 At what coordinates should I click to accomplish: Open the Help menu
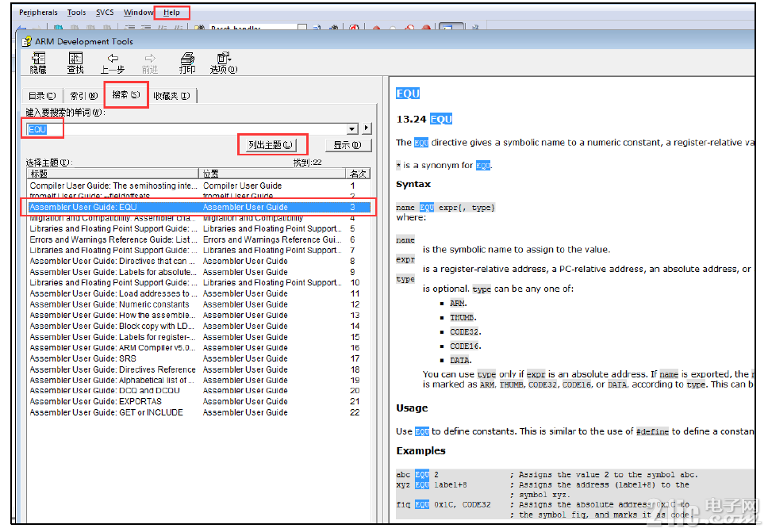171,13
